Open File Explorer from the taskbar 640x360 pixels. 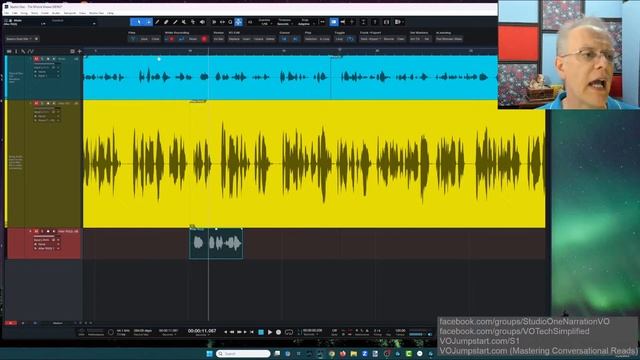(x=353, y=353)
